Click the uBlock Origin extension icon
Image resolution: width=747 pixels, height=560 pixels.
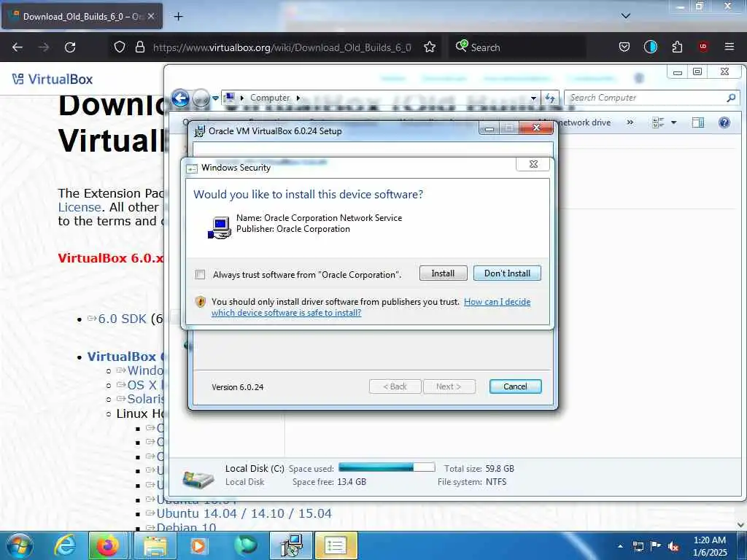coord(703,47)
